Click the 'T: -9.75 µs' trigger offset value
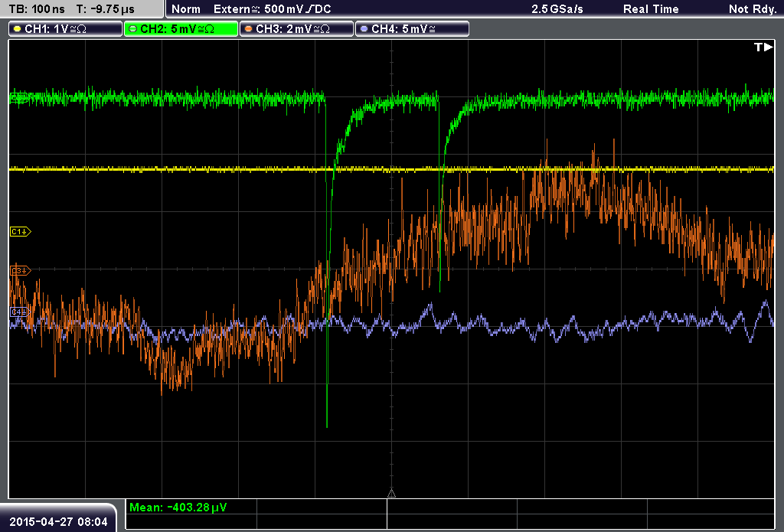784x532 pixels. pyautogui.click(x=106, y=9)
